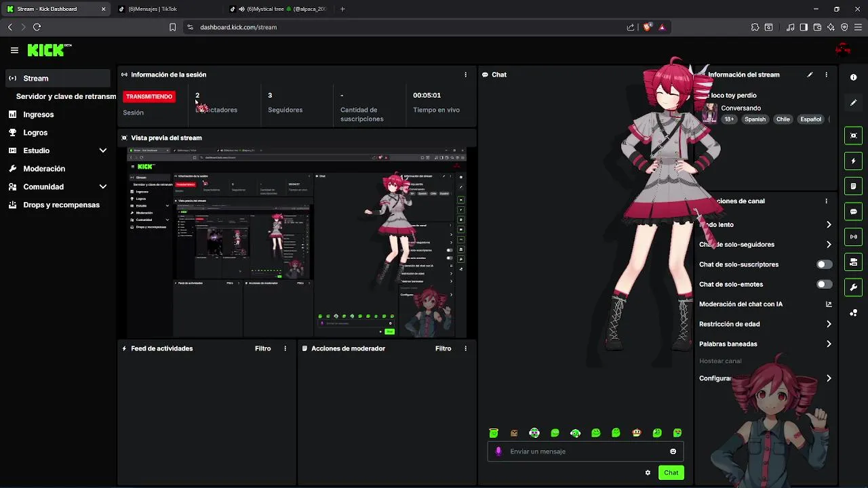Open Acciones de moderador Filtro dropdown

(x=443, y=348)
